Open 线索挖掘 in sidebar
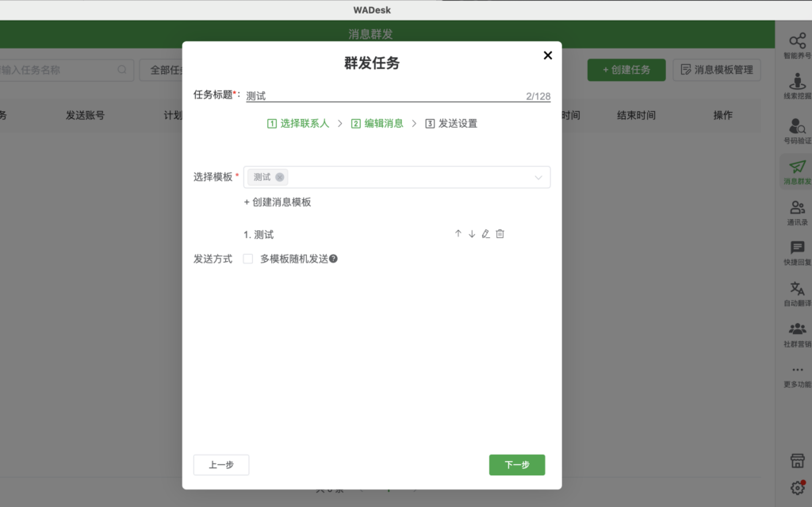 (x=797, y=86)
